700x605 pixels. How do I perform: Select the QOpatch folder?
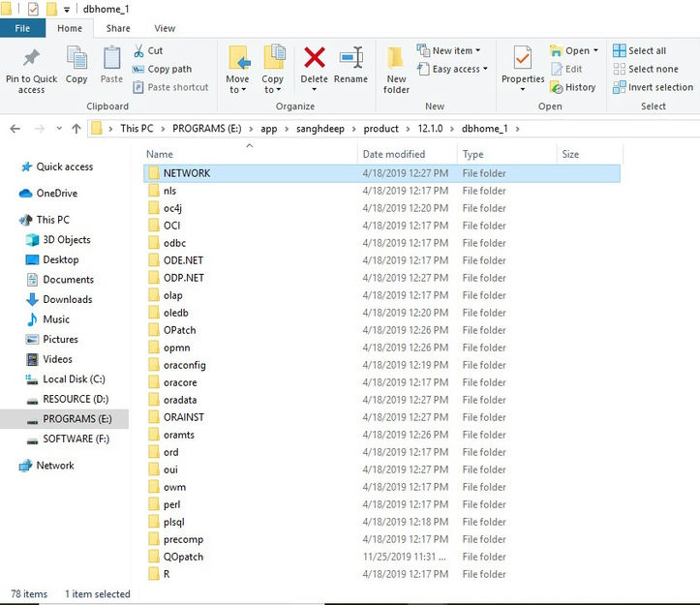point(381,557)
